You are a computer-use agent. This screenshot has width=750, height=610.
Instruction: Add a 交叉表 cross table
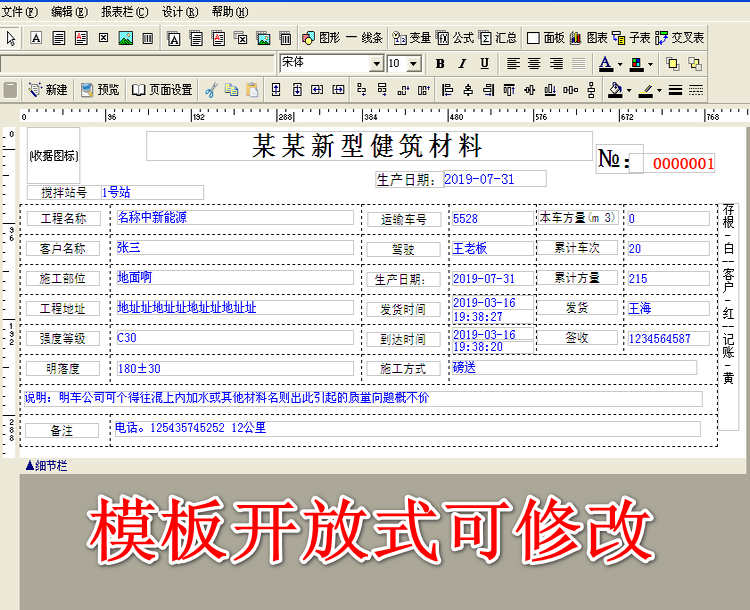pyautogui.click(x=680, y=38)
